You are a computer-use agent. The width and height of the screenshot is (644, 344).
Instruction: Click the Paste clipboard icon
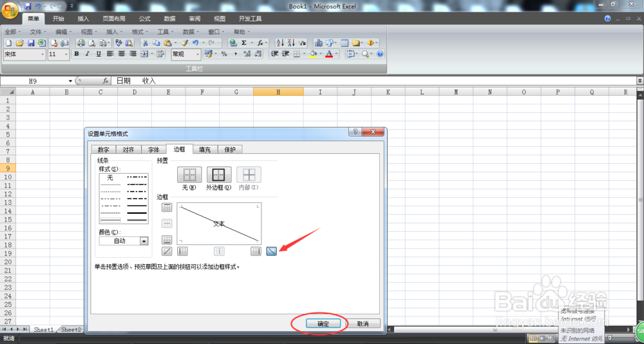point(168,43)
